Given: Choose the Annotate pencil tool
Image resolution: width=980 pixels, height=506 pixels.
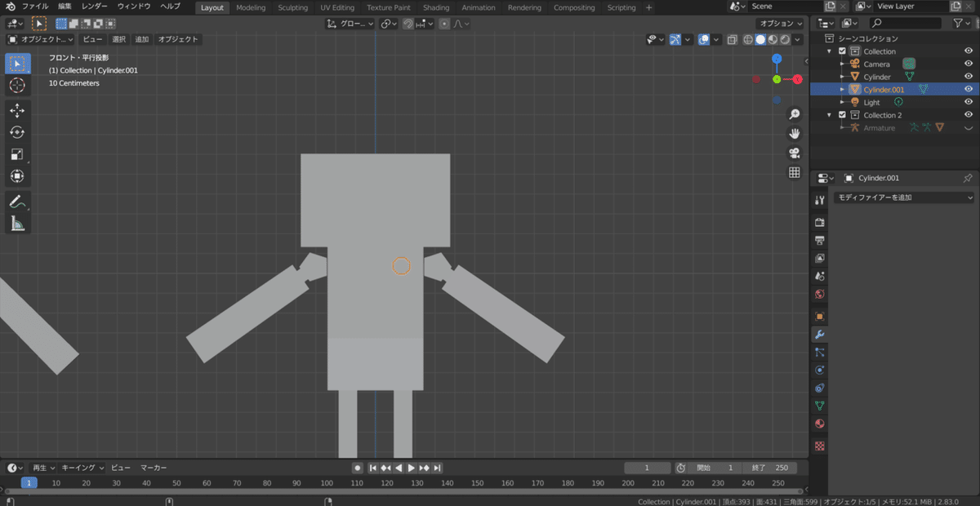Looking at the screenshot, I should pos(17,201).
